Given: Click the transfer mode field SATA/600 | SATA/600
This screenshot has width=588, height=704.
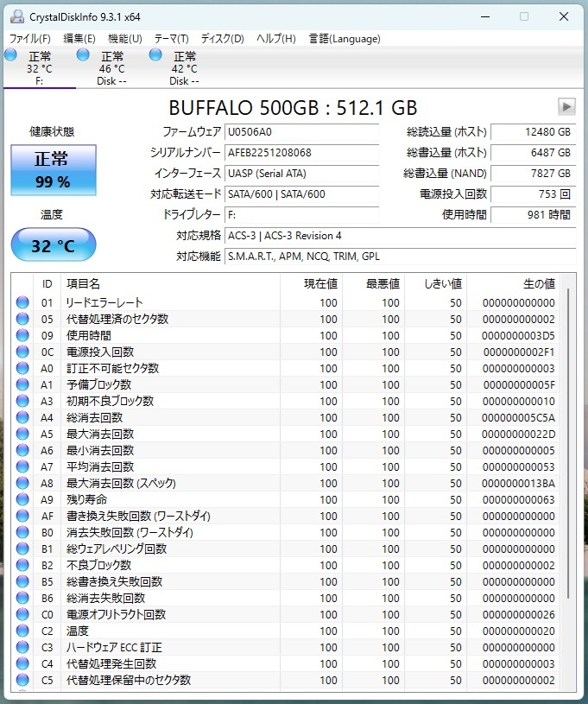Looking at the screenshot, I should [x=301, y=194].
